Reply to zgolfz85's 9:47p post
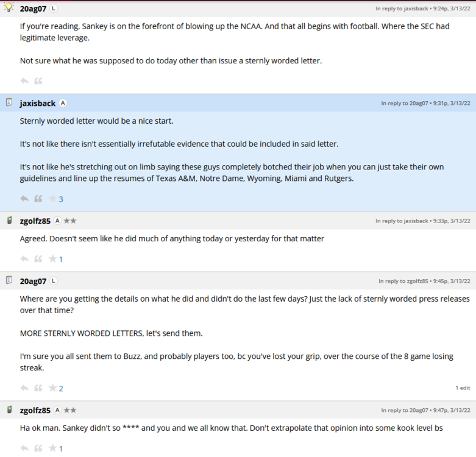The width and height of the screenshot is (476, 457). click(24, 448)
